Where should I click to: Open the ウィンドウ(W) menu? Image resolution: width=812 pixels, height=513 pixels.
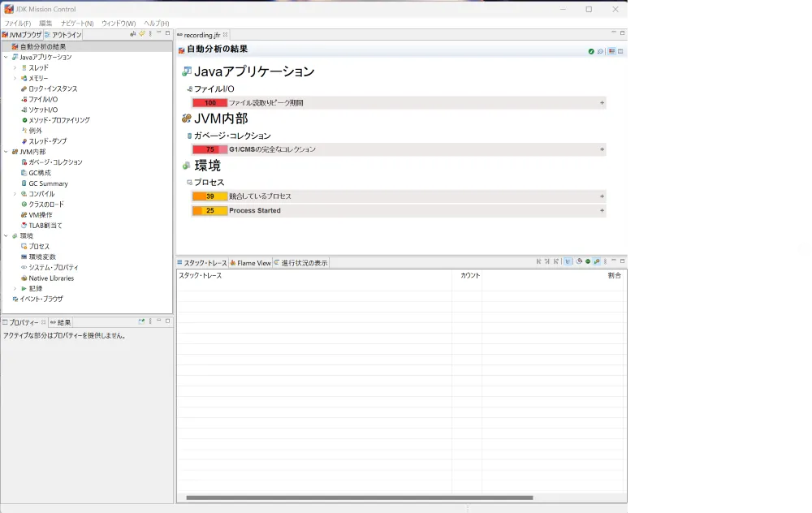coord(119,24)
